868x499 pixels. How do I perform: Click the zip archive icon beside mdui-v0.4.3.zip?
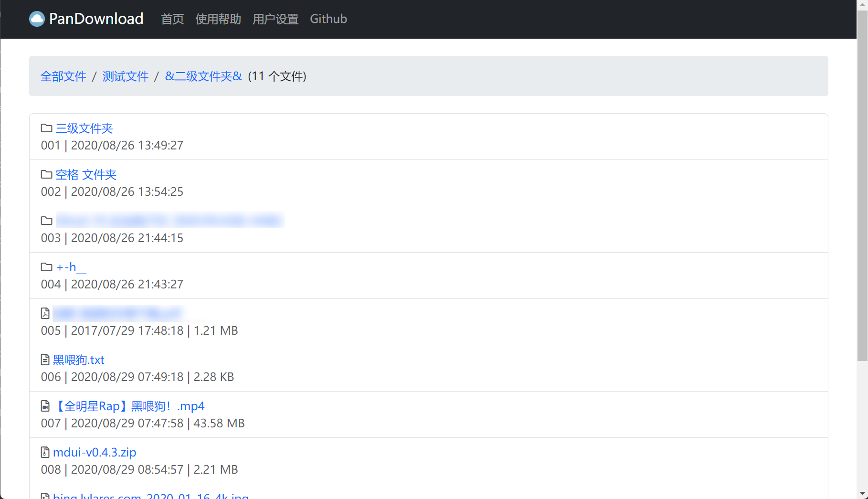coord(45,452)
